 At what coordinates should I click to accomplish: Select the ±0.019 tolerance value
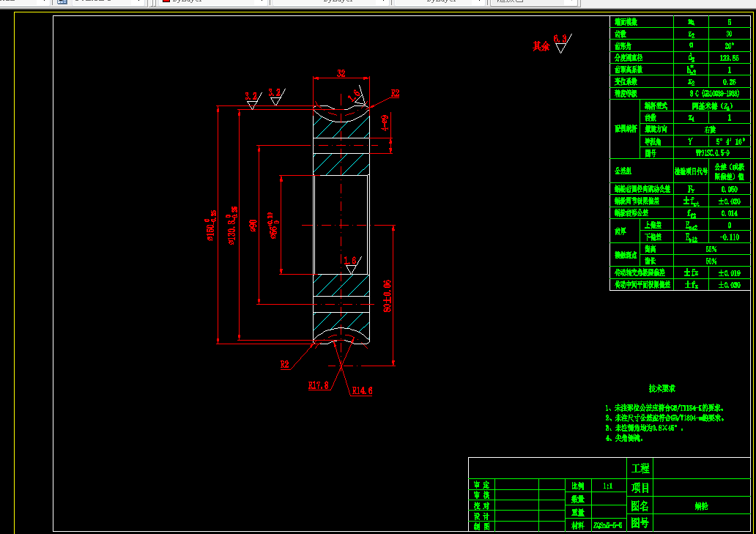click(729, 273)
